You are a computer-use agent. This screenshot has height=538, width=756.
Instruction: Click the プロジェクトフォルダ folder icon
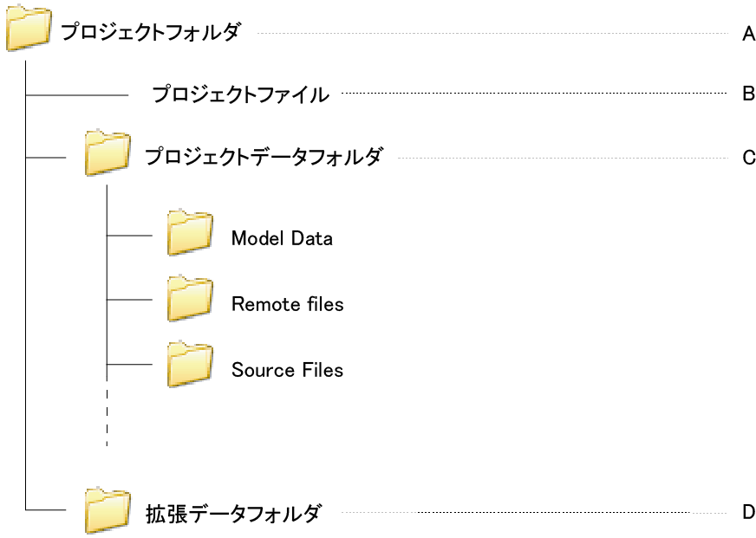pyautogui.click(x=29, y=33)
